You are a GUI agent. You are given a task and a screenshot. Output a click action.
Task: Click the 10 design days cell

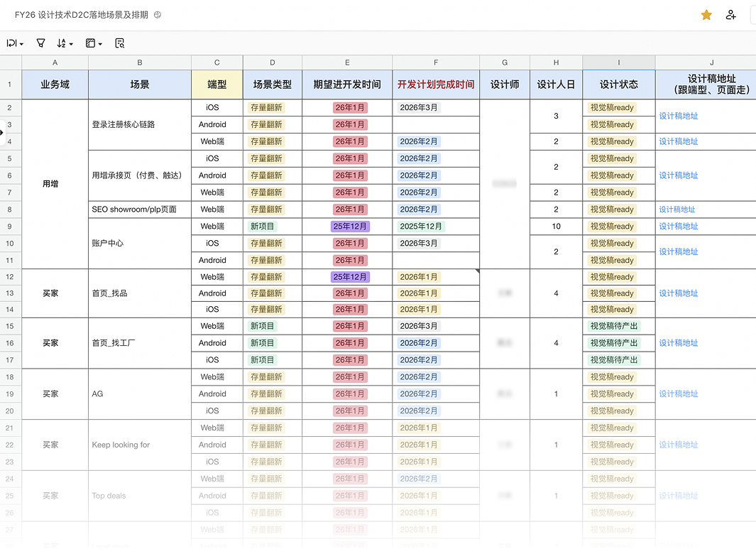pyautogui.click(x=557, y=227)
